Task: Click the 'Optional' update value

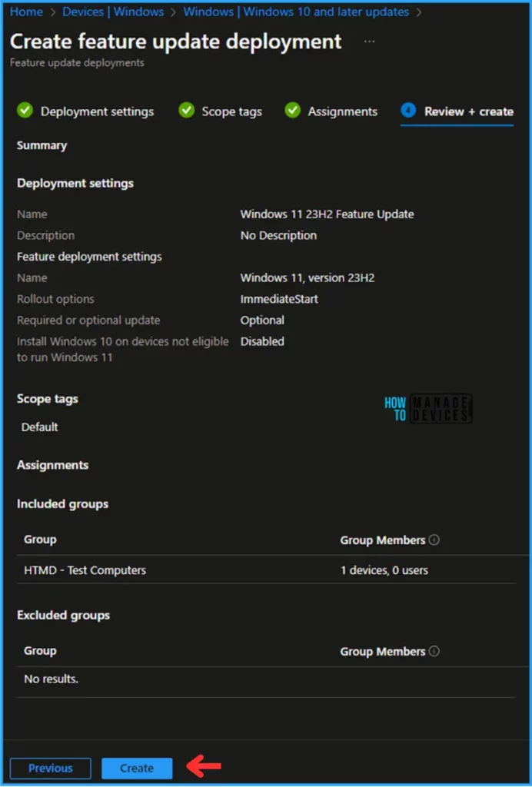Action: [x=262, y=320]
